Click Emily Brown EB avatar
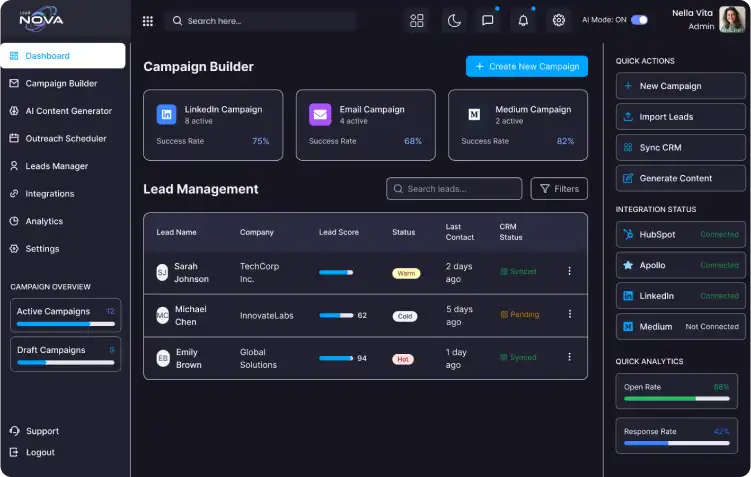The width and height of the screenshot is (751, 477). pos(163,359)
